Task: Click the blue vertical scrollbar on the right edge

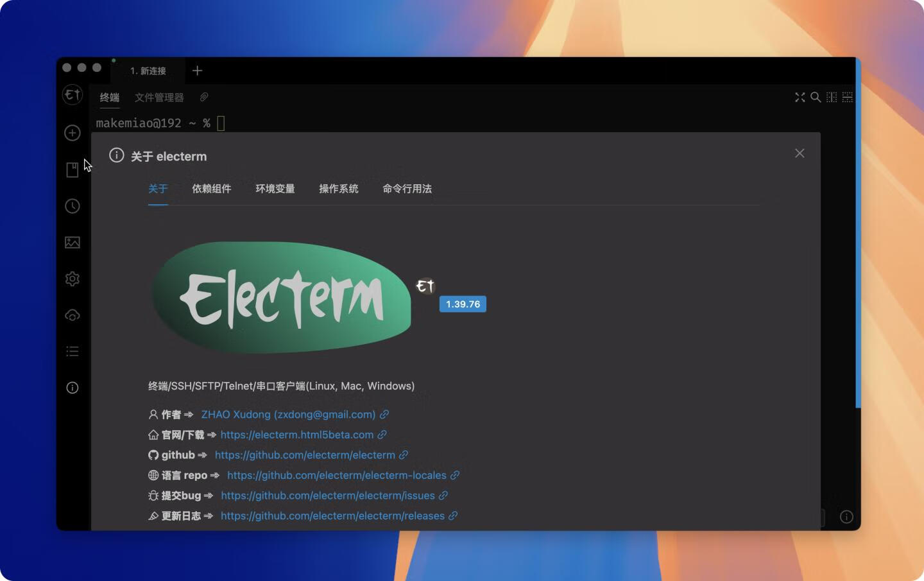Action: (x=858, y=234)
